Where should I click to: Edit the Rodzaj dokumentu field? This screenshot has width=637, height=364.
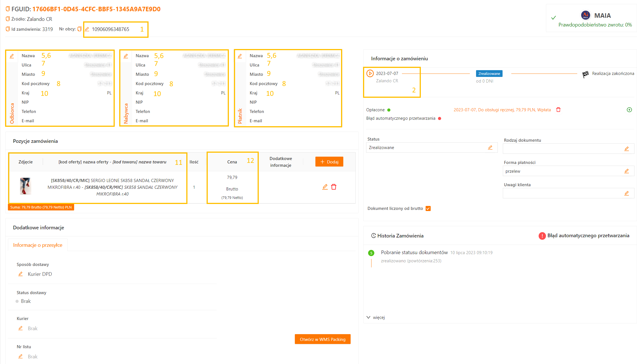[627, 149]
